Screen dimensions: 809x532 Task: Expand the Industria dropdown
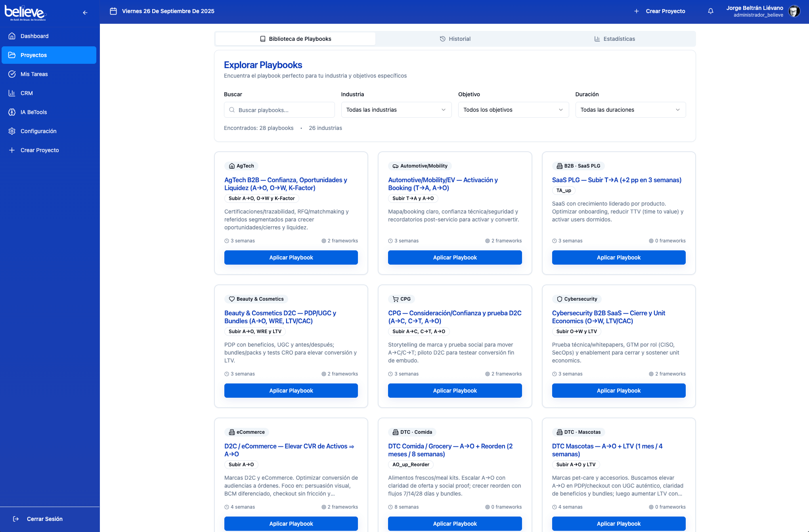396,110
